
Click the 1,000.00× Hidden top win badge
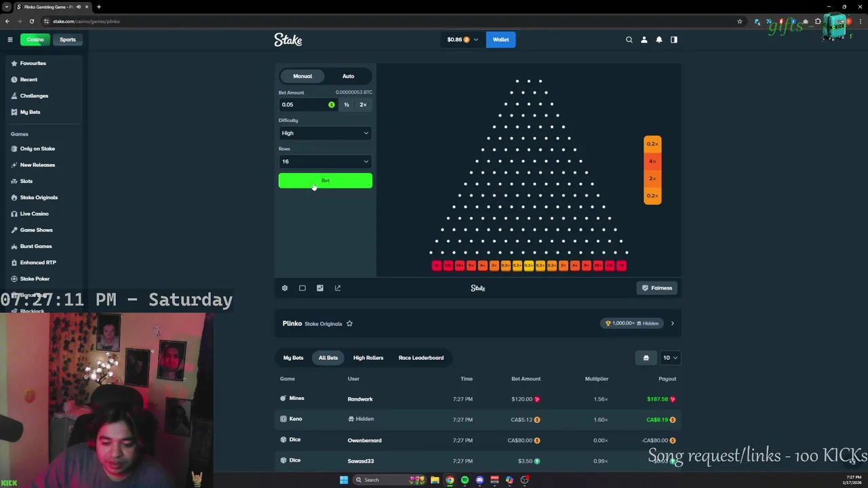632,323
